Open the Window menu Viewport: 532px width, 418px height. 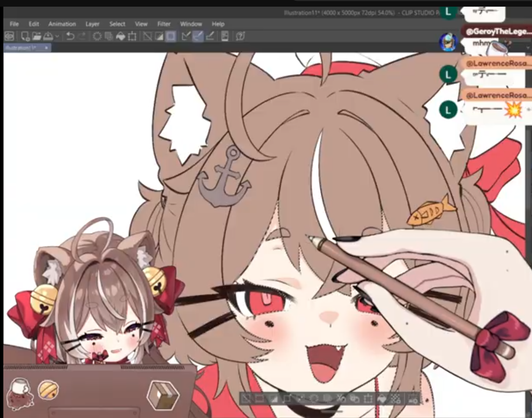pos(191,24)
